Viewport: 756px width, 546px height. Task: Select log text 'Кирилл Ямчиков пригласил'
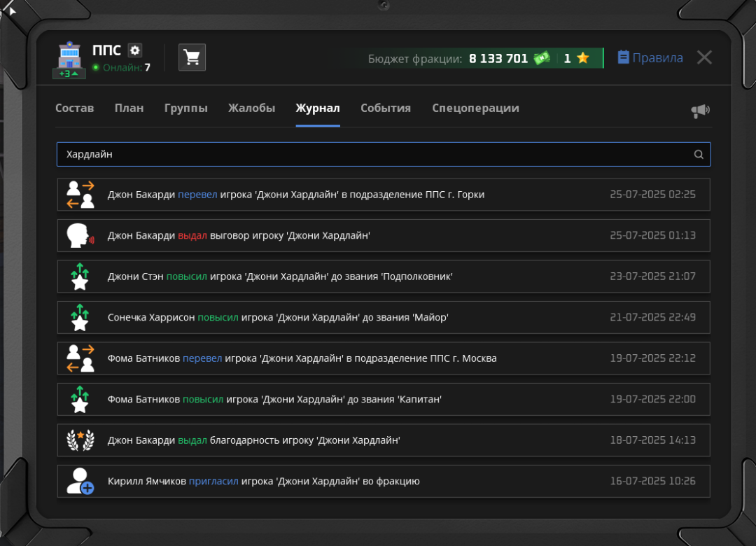click(x=173, y=482)
